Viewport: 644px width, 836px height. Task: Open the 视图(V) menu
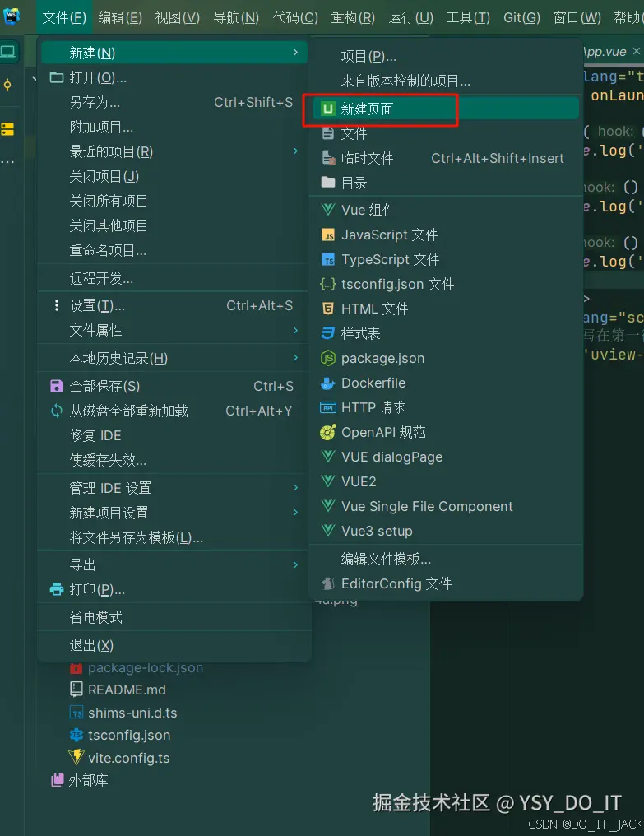tap(176, 17)
